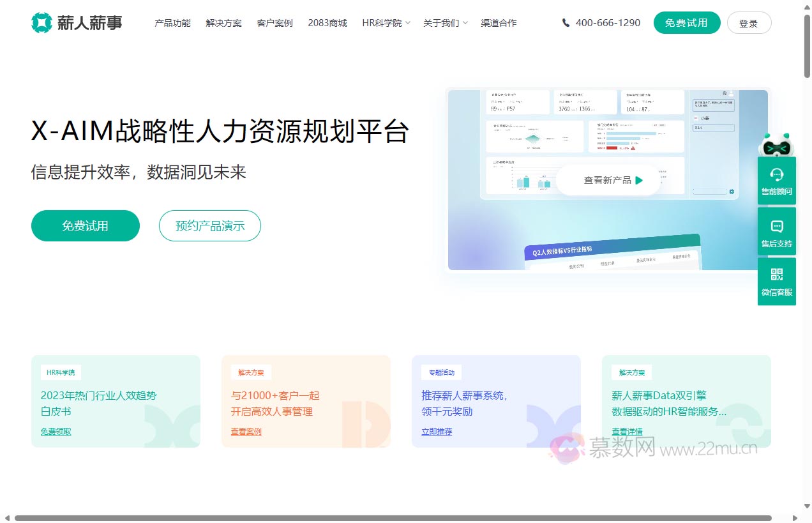Viewport: 812px width, 523px height.
Task: Open the 查看案例 link on orange card
Action: [x=246, y=432]
